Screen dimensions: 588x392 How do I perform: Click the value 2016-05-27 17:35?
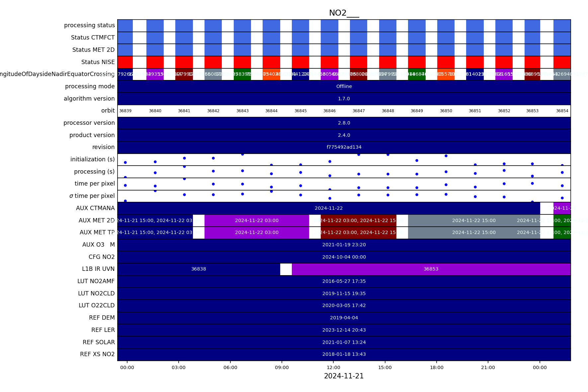point(344,281)
